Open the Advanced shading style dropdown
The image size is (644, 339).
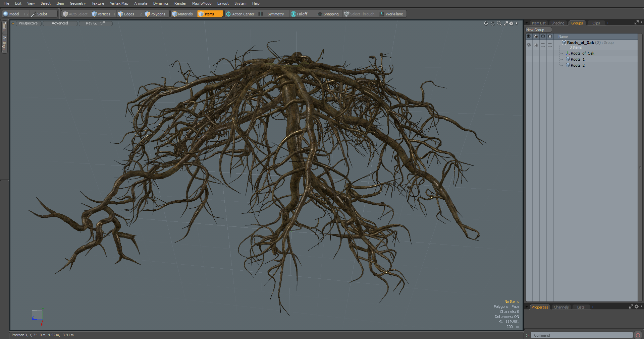click(60, 23)
